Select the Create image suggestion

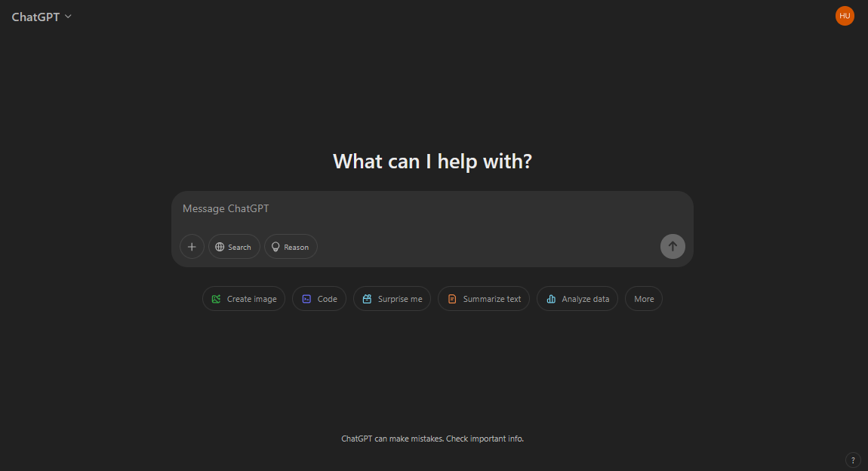click(x=244, y=299)
